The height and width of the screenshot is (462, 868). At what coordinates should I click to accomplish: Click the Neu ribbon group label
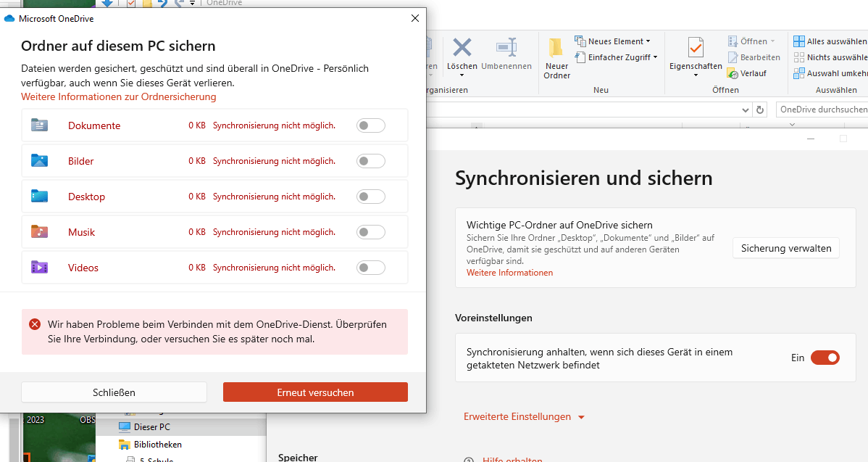tap(601, 90)
